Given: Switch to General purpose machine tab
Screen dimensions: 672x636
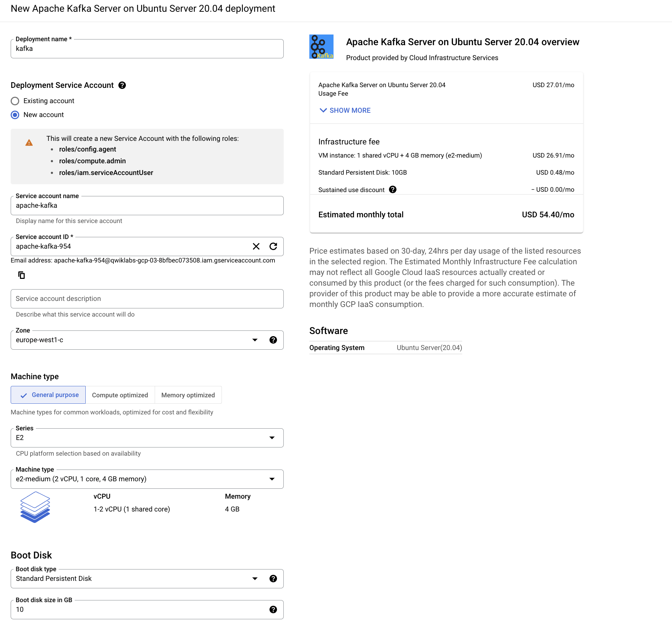Looking at the screenshot, I should pyautogui.click(x=48, y=395).
